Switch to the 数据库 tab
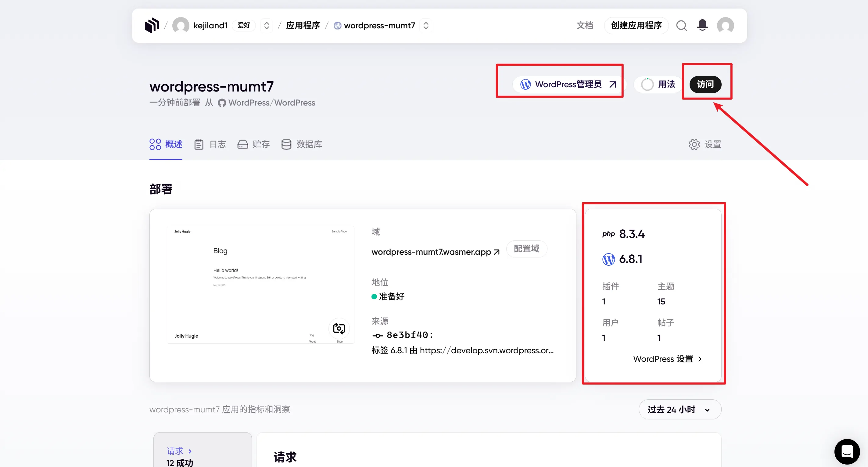This screenshot has height=467, width=868. pos(302,144)
